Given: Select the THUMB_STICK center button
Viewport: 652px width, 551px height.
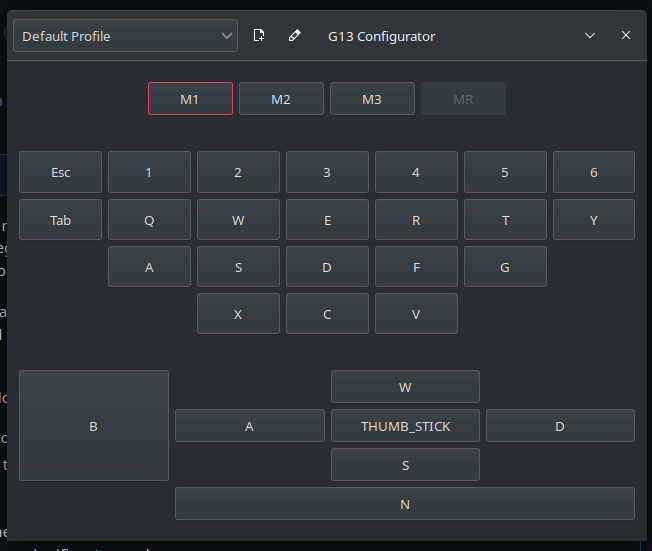Looking at the screenshot, I should (x=405, y=425).
